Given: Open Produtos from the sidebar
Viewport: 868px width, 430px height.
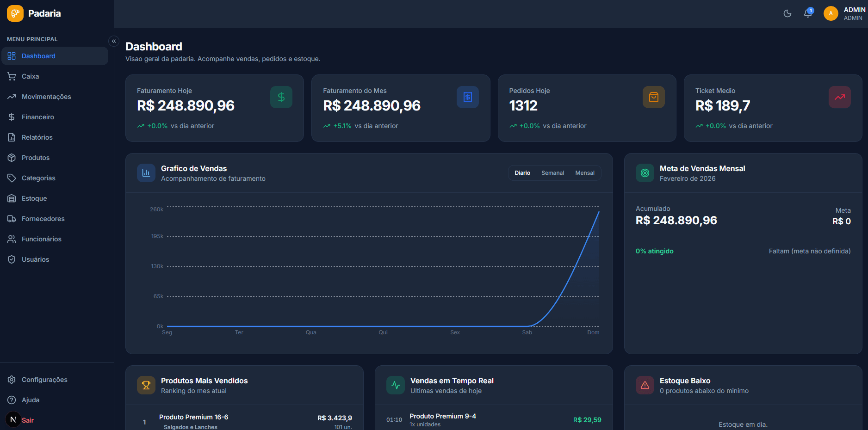Looking at the screenshot, I should coord(36,158).
